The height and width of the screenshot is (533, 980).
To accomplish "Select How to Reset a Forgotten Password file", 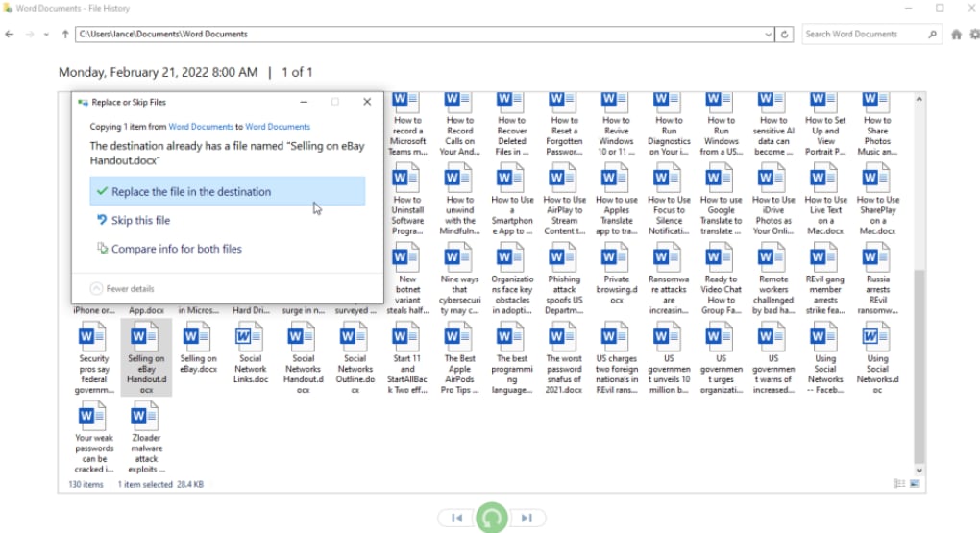I will click(x=564, y=125).
